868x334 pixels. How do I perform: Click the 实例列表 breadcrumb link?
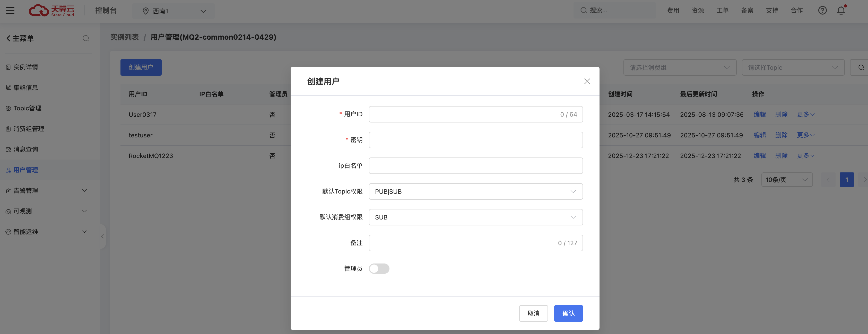(124, 37)
